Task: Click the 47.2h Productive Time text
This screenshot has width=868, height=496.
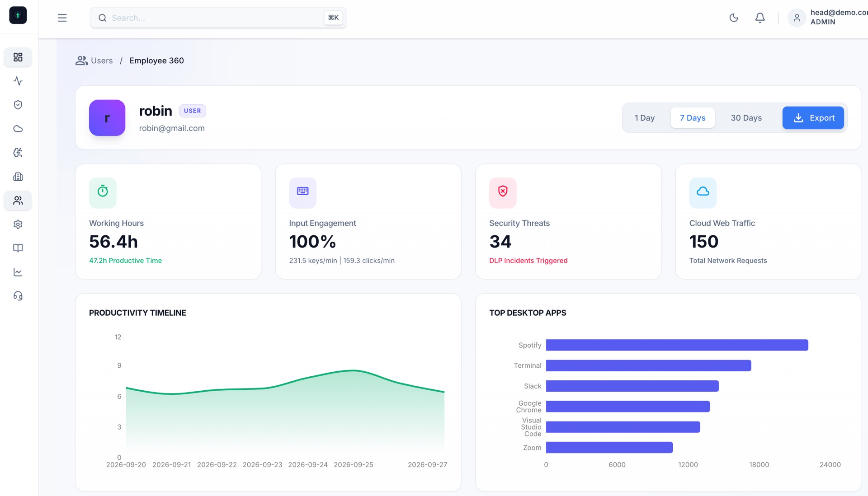Action: tap(125, 261)
